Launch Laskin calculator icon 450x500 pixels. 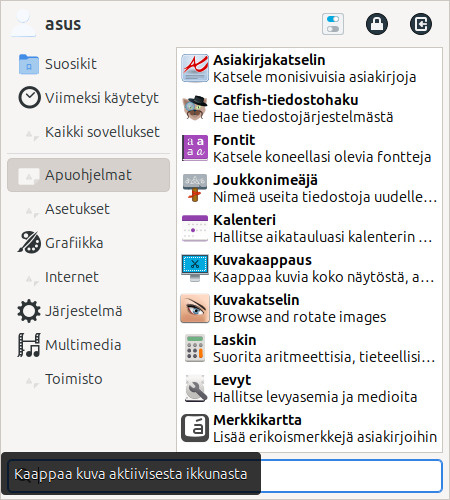(x=195, y=348)
